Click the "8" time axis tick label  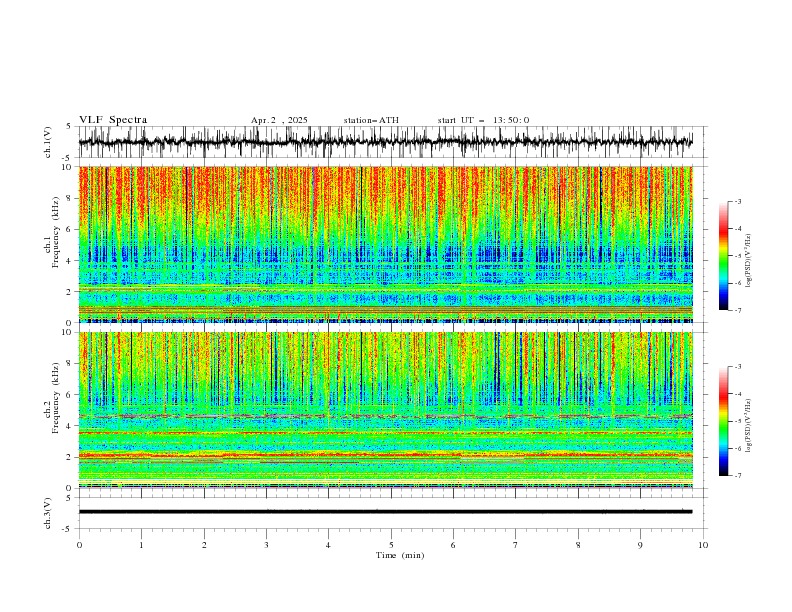click(578, 545)
